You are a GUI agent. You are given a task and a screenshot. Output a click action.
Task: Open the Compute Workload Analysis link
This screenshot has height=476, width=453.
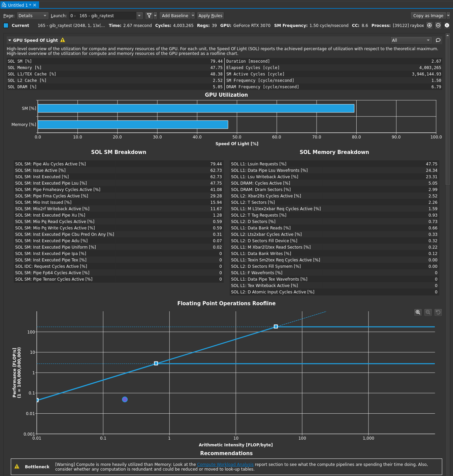click(x=225, y=464)
